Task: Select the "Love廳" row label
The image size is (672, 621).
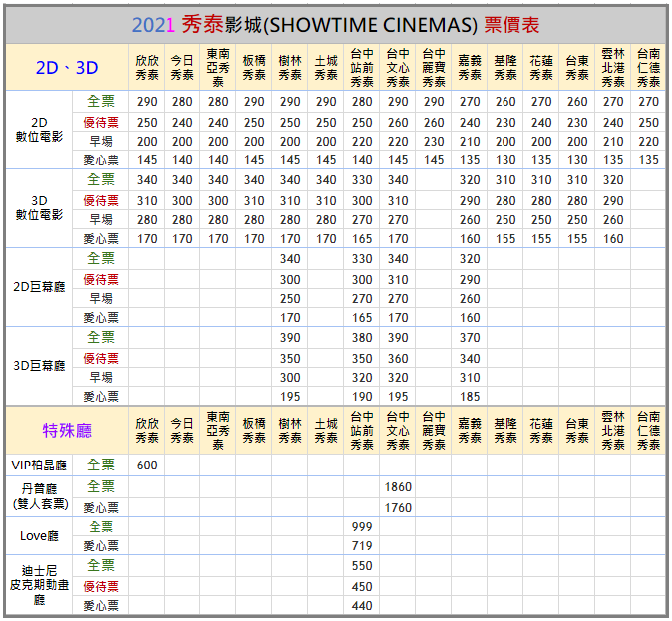Action: coord(39,535)
